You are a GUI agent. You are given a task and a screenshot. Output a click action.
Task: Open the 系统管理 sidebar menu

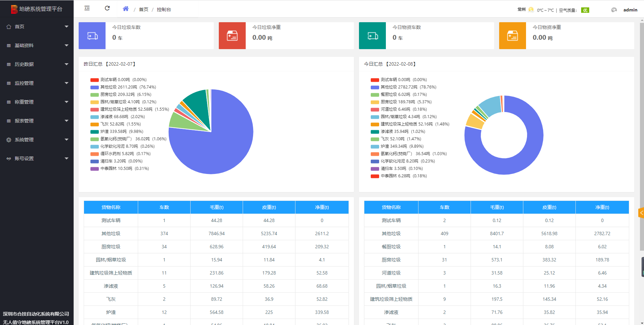tap(37, 140)
